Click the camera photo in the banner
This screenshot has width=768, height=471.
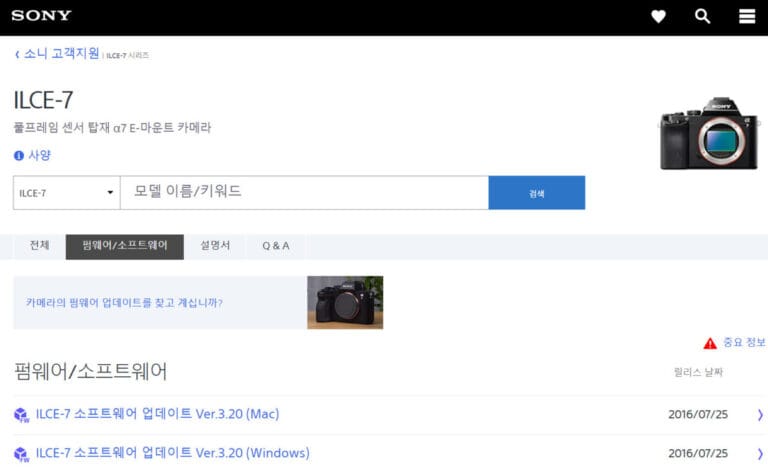(345, 303)
